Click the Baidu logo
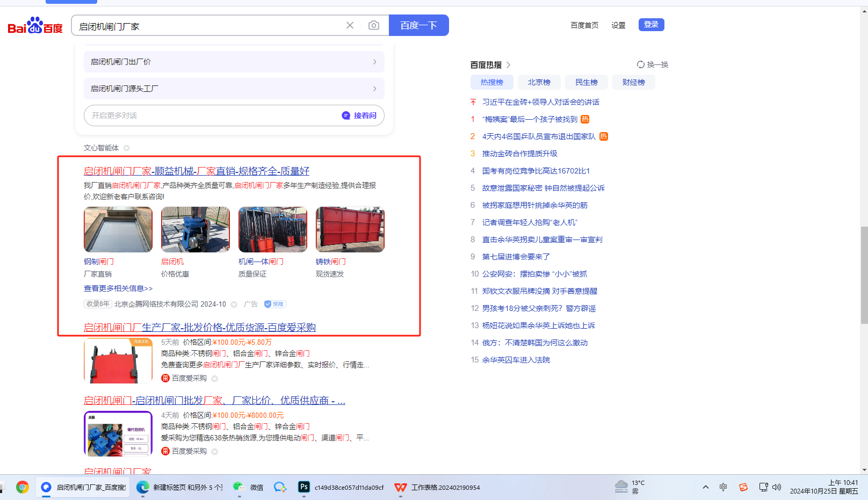Screen dimensions: 868x500 (35, 25)
